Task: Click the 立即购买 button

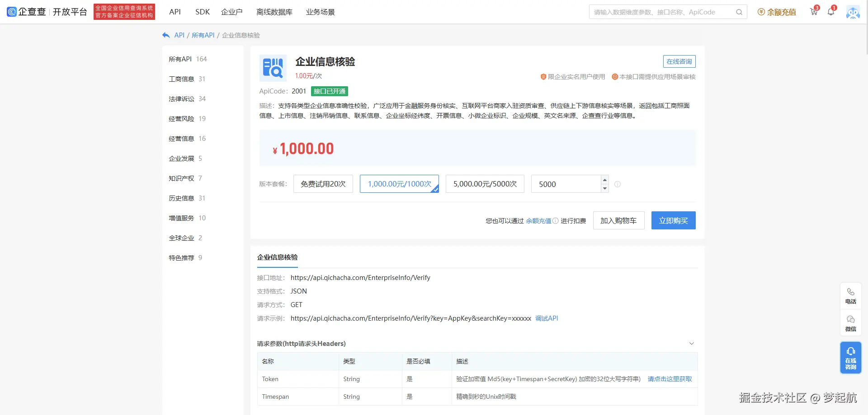Action: [674, 220]
